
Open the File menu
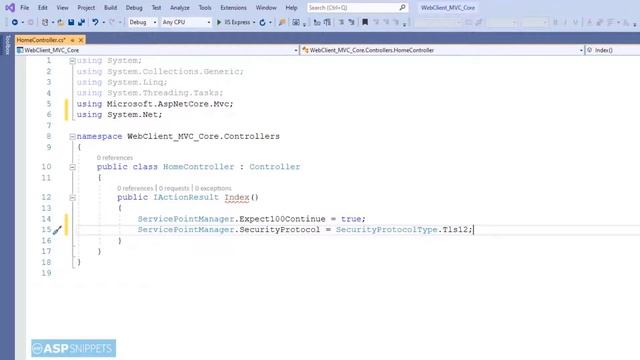coord(24,8)
